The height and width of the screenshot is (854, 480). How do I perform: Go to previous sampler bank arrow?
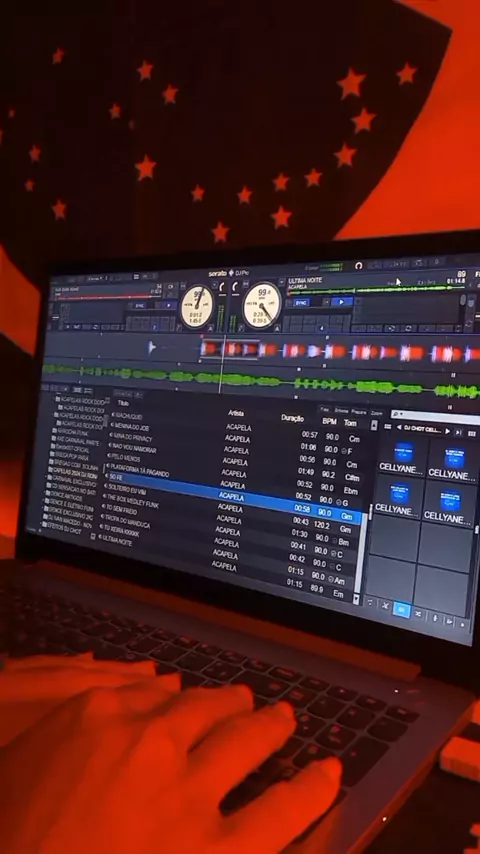[x=398, y=427]
